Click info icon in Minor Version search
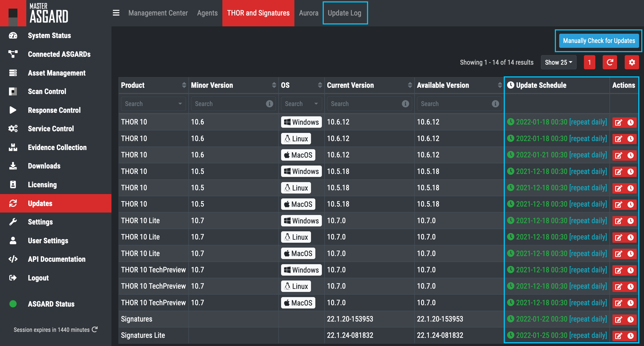Screen dimensions: 644x346 pyautogui.click(x=269, y=104)
